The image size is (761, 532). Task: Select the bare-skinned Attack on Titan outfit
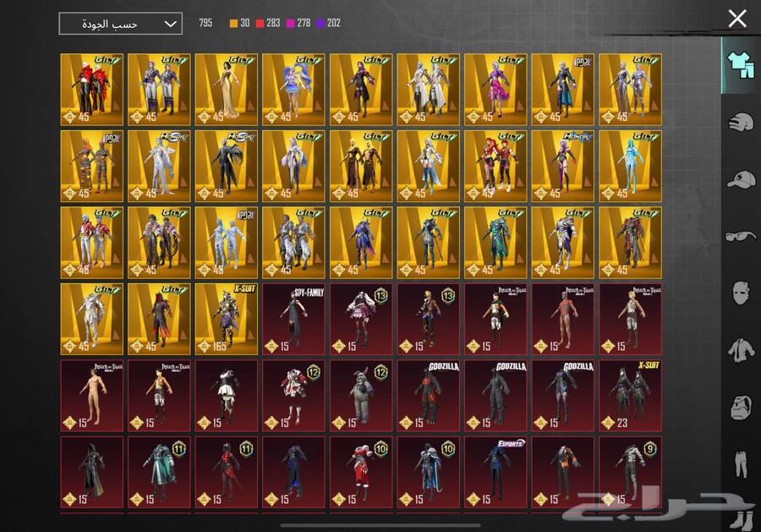coord(91,396)
